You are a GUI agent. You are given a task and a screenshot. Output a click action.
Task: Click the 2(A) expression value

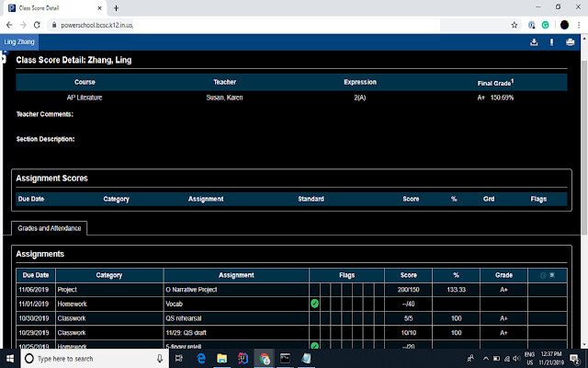point(360,98)
